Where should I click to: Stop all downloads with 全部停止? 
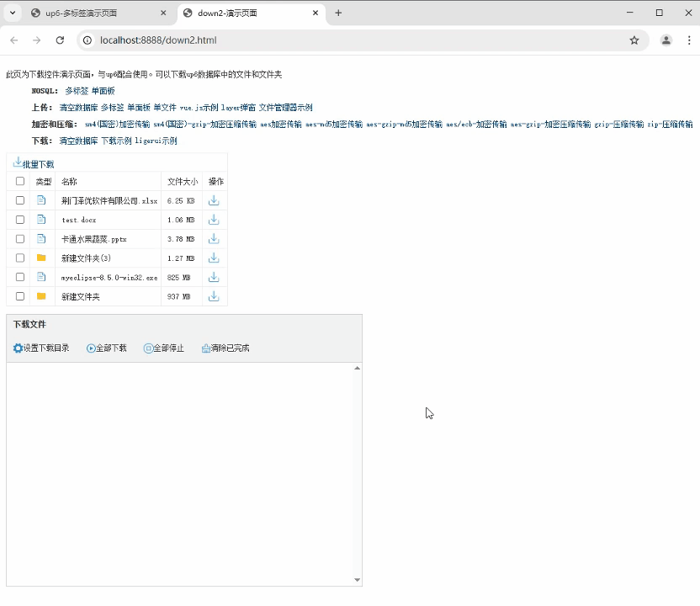click(x=164, y=348)
